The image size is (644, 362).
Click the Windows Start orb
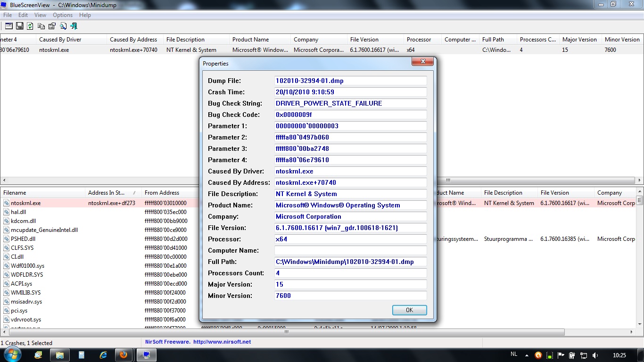click(x=13, y=354)
